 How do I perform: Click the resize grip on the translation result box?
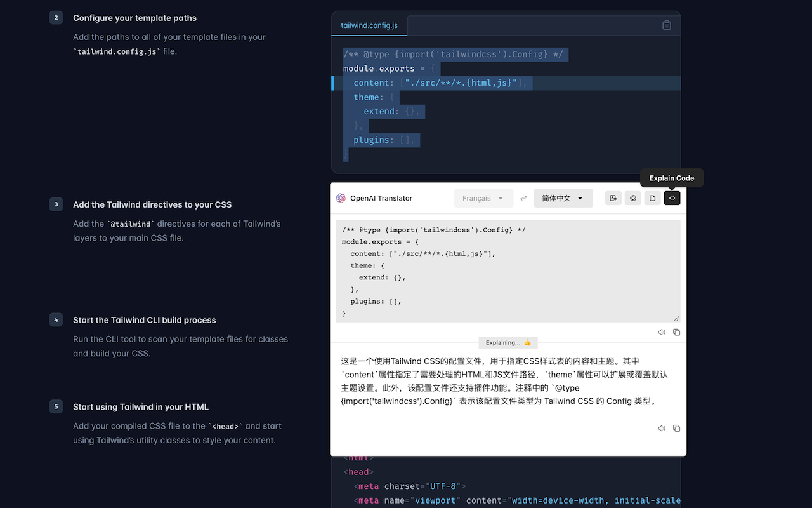(676, 319)
